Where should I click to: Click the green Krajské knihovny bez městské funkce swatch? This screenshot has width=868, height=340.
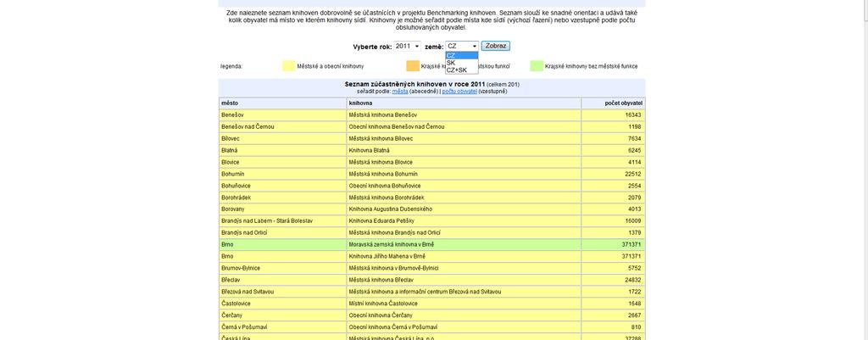pyautogui.click(x=537, y=66)
